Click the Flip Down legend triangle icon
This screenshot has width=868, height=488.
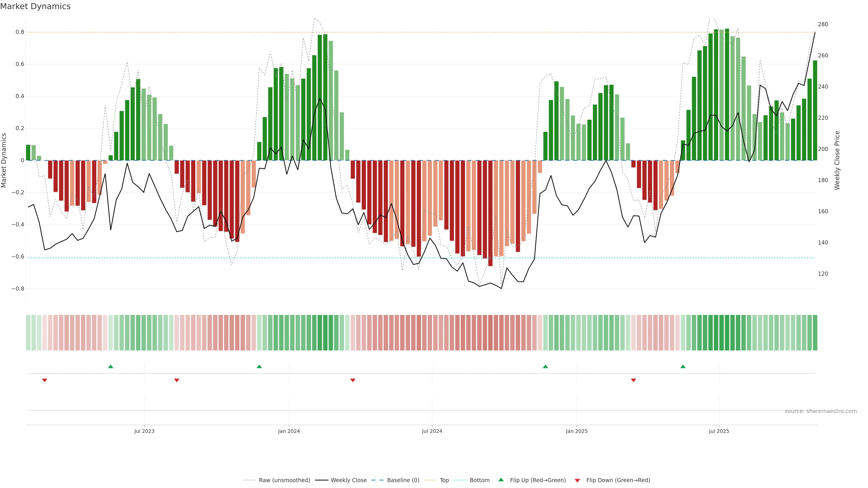(577, 481)
